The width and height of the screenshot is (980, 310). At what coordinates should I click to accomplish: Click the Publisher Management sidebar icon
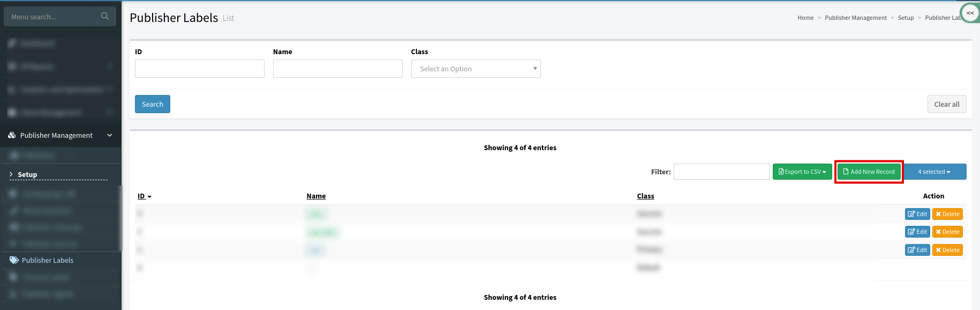pos(12,136)
